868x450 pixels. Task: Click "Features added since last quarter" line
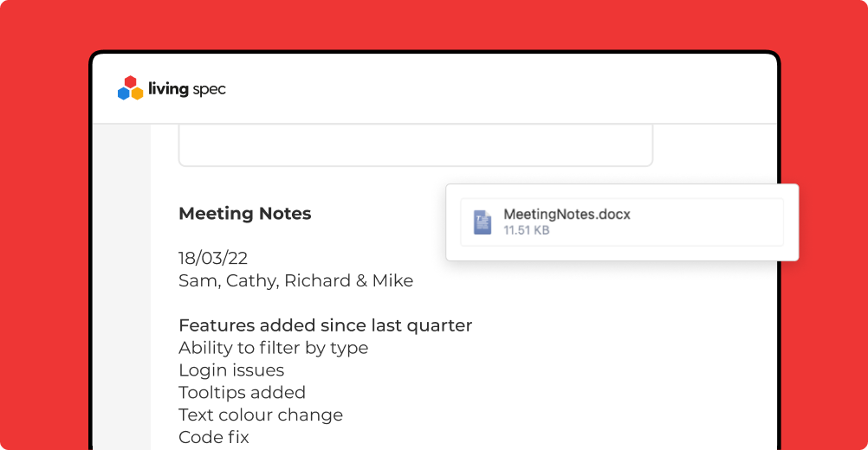(325, 325)
